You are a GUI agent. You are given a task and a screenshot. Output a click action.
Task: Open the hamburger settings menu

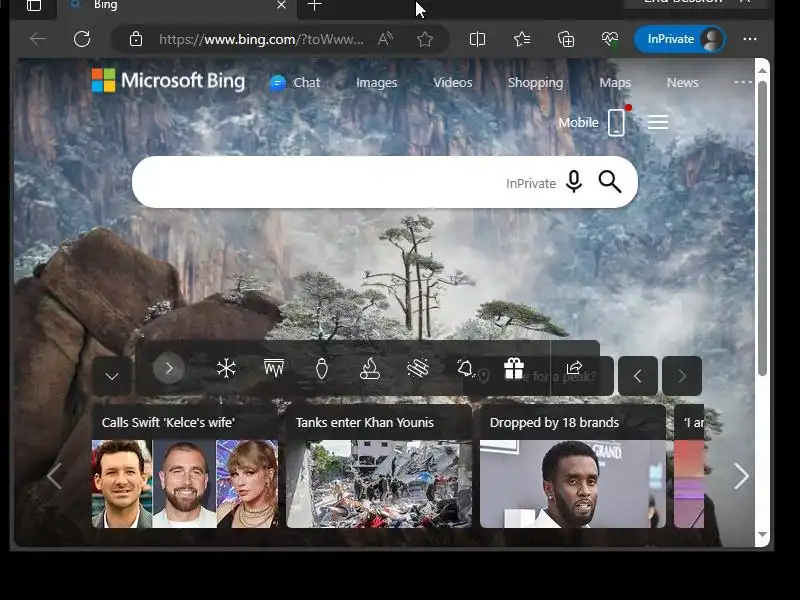point(658,122)
